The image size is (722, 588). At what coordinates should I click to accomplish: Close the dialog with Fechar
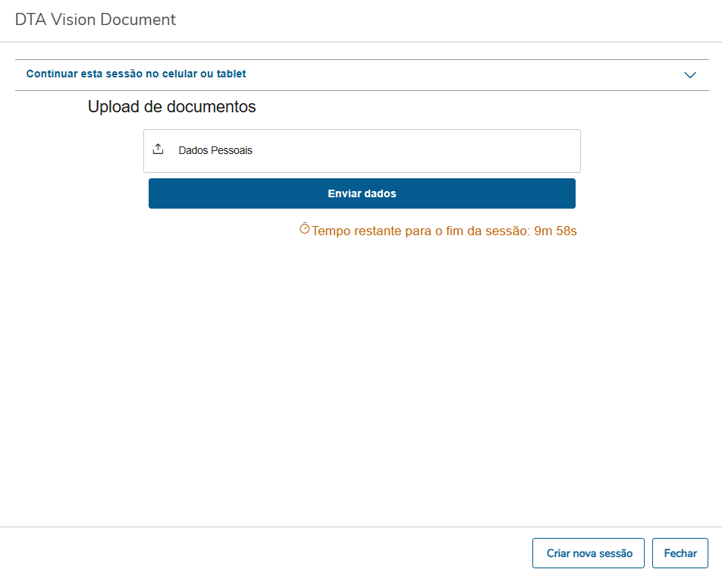pyautogui.click(x=680, y=553)
